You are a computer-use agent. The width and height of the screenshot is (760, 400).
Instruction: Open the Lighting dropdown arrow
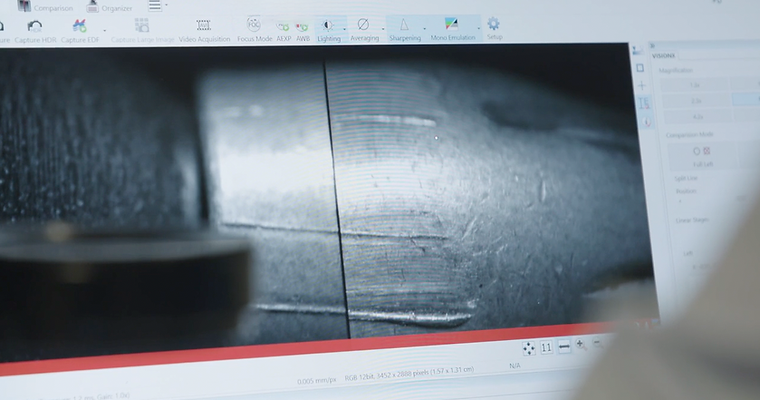point(345,30)
